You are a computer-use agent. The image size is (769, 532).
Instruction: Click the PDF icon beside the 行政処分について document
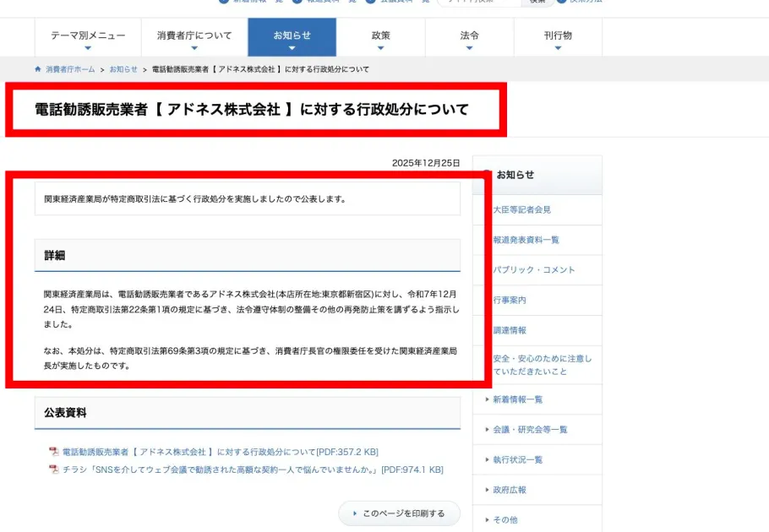tap(54, 452)
